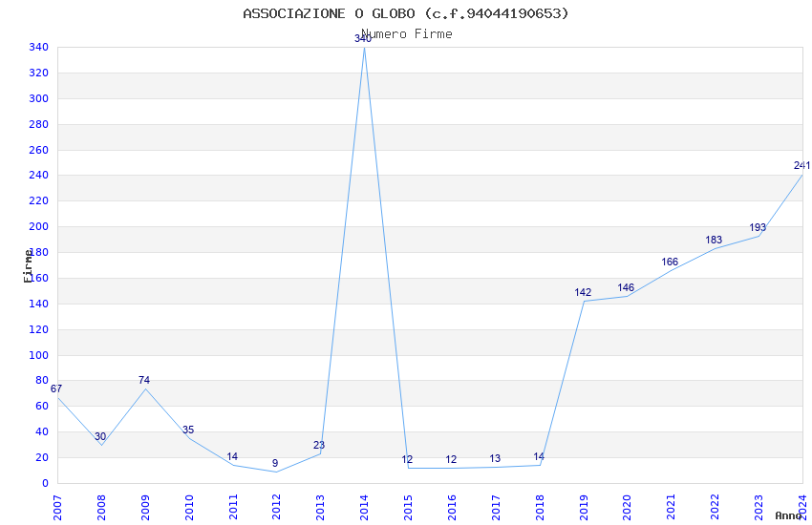Click the 67 data label for 2007

(56, 388)
